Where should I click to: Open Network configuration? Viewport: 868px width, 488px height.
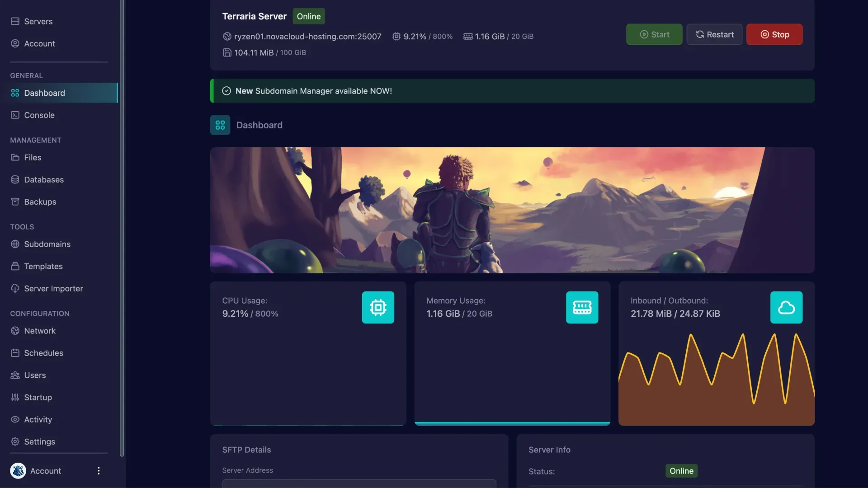pos(59,331)
